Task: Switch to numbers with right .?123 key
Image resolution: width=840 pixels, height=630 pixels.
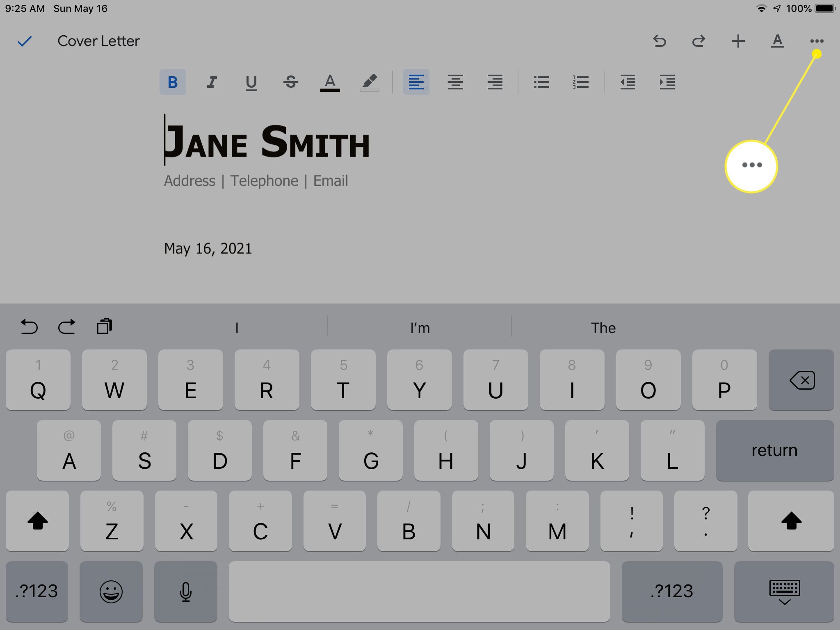Action: pos(672,591)
